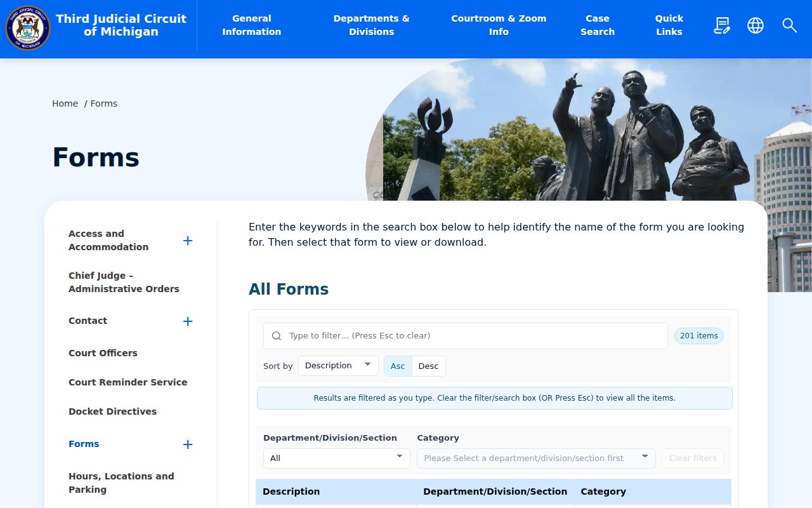Viewport: 812px width, 508px height.
Task: Open Court Officers sidebar link
Action: [x=103, y=353]
